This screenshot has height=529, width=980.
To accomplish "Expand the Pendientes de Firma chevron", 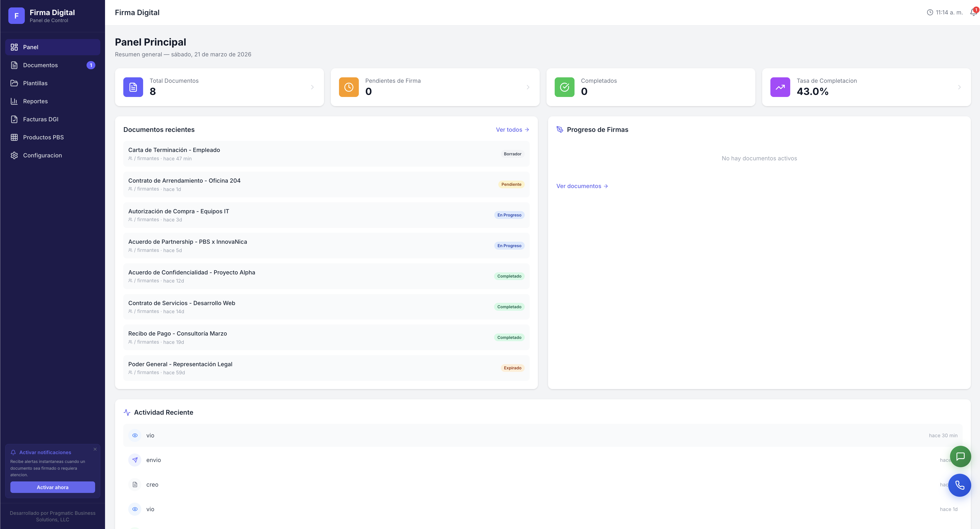I will click(528, 87).
